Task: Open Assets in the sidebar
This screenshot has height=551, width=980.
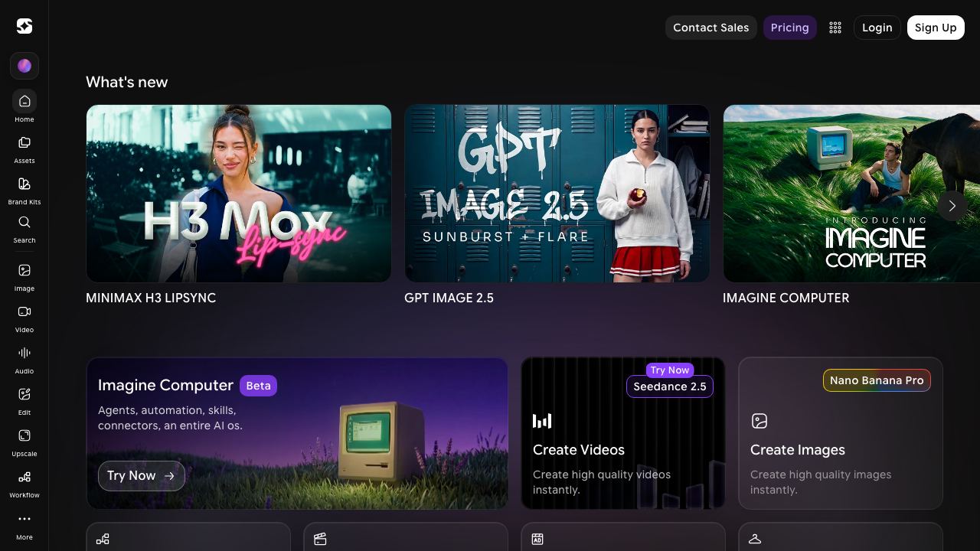Action: tap(24, 148)
